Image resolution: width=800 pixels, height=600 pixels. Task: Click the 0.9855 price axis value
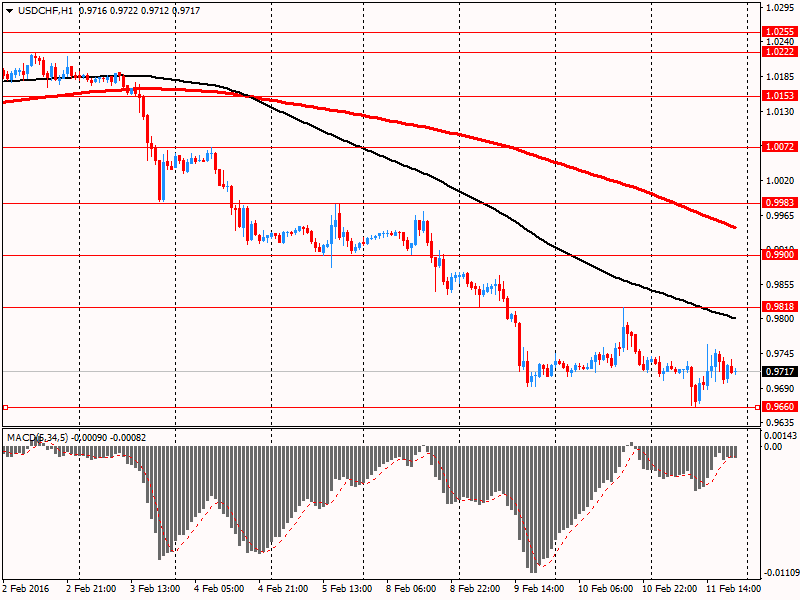pos(780,285)
